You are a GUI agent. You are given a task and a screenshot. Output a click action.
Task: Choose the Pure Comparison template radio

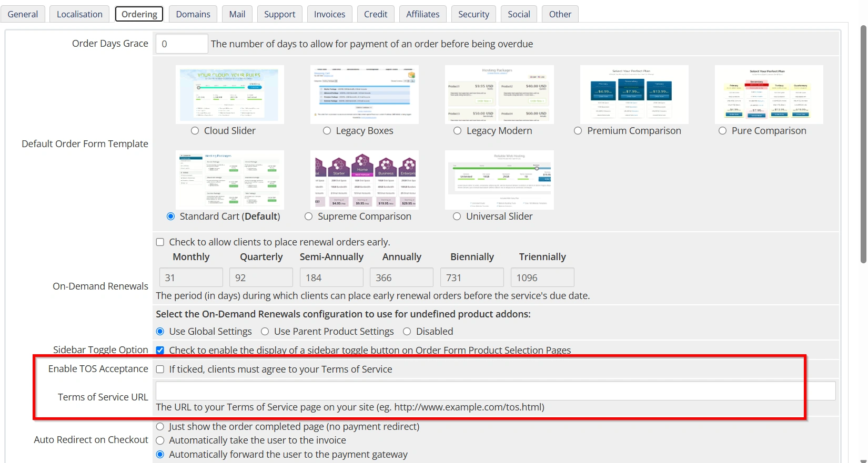(x=723, y=131)
